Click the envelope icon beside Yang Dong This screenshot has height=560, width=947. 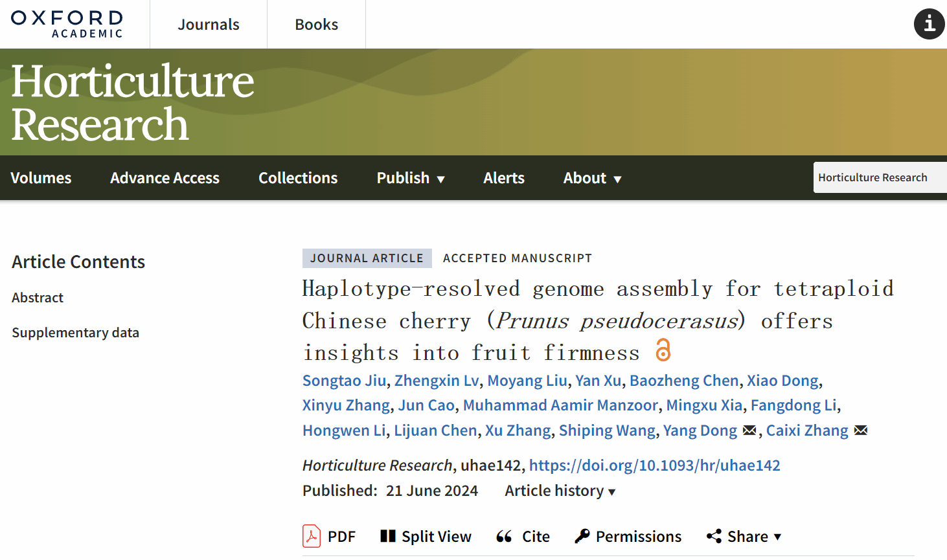749,431
